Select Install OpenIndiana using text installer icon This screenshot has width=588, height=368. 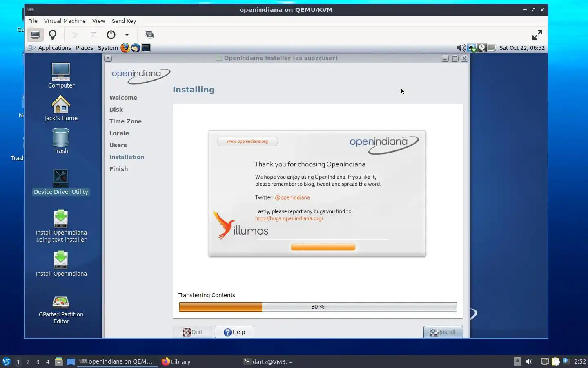pyautogui.click(x=61, y=226)
